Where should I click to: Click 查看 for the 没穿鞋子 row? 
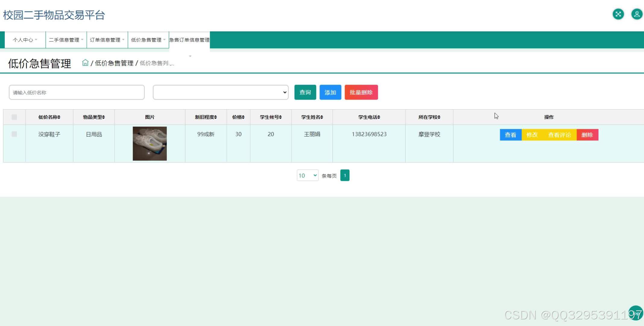[510, 135]
